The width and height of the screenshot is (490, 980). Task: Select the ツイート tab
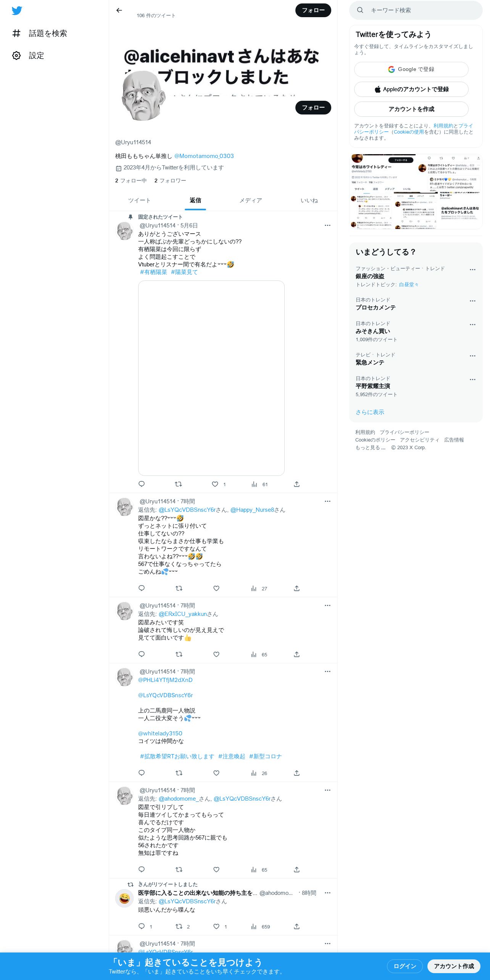(x=139, y=200)
